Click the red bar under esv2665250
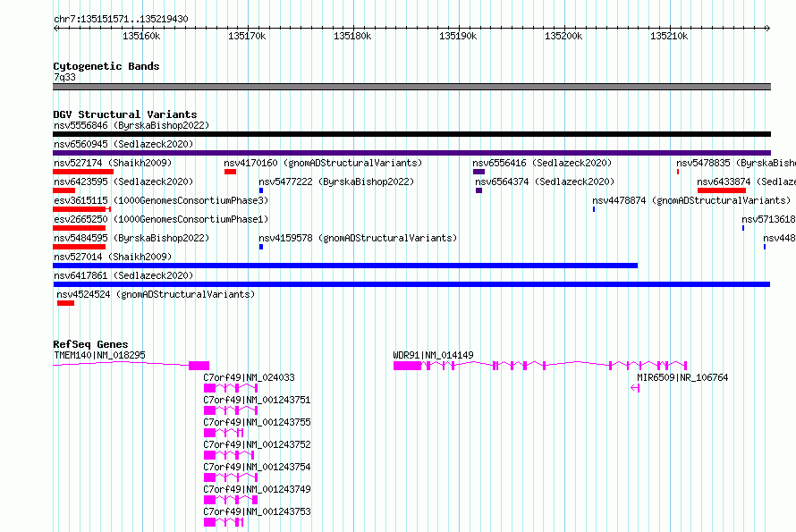796x532 pixels. [x=80, y=228]
